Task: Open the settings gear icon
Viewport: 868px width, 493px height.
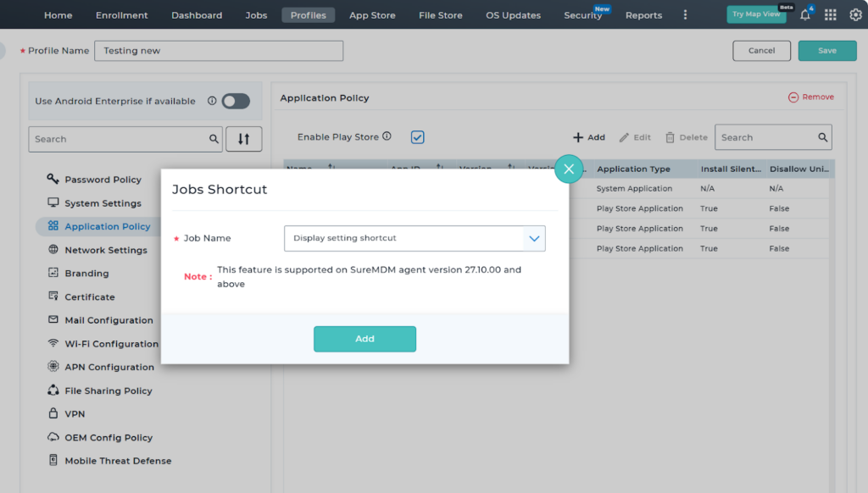Action: pos(855,15)
